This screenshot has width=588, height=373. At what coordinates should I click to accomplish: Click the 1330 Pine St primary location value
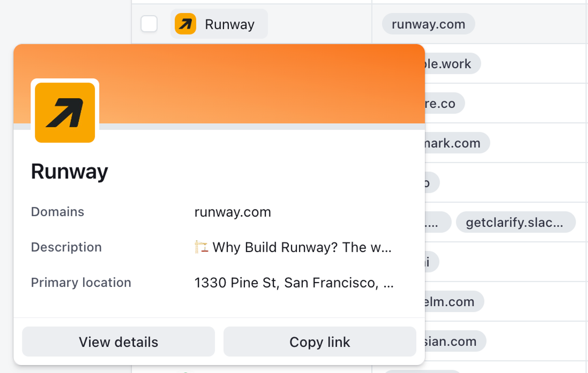293,283
